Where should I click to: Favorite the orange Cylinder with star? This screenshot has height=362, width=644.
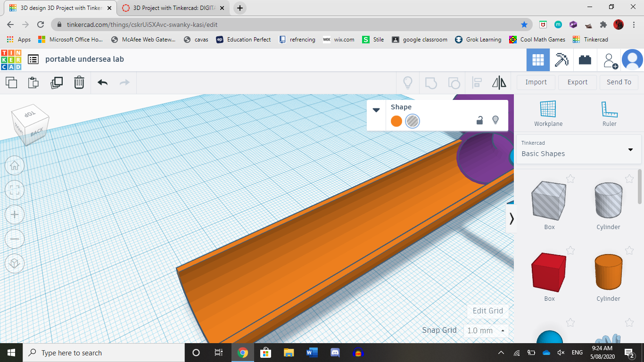point(629,250)
